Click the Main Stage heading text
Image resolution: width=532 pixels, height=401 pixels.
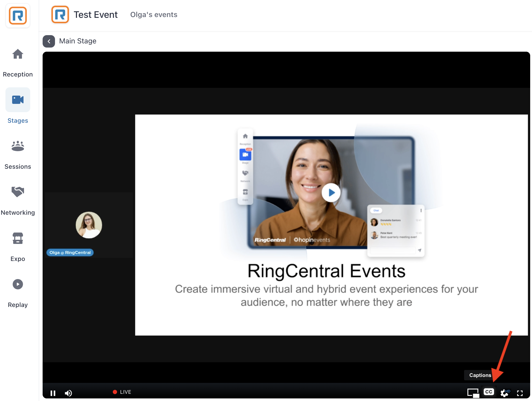[x=78, y=41]
